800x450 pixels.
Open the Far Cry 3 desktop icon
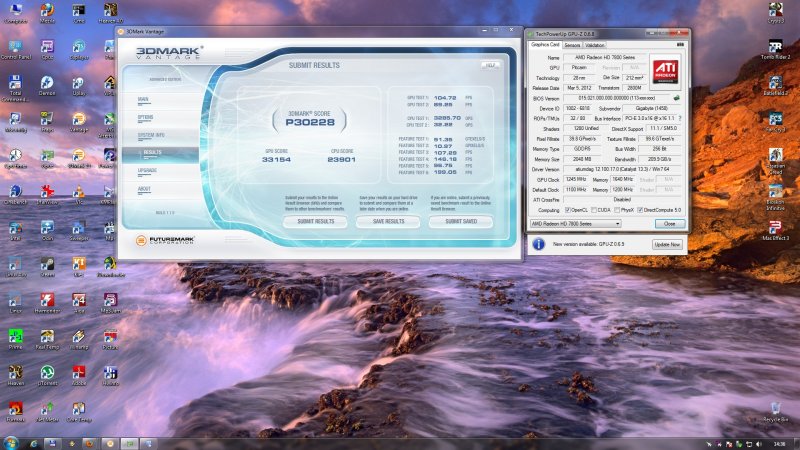[x=776, y=122]
